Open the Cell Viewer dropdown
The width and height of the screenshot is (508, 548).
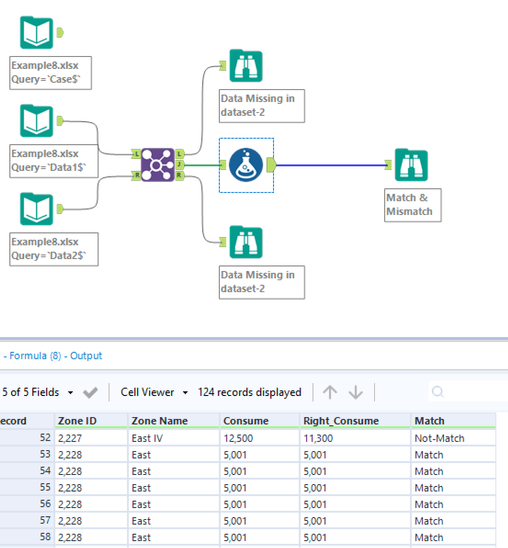click(154, 392)
